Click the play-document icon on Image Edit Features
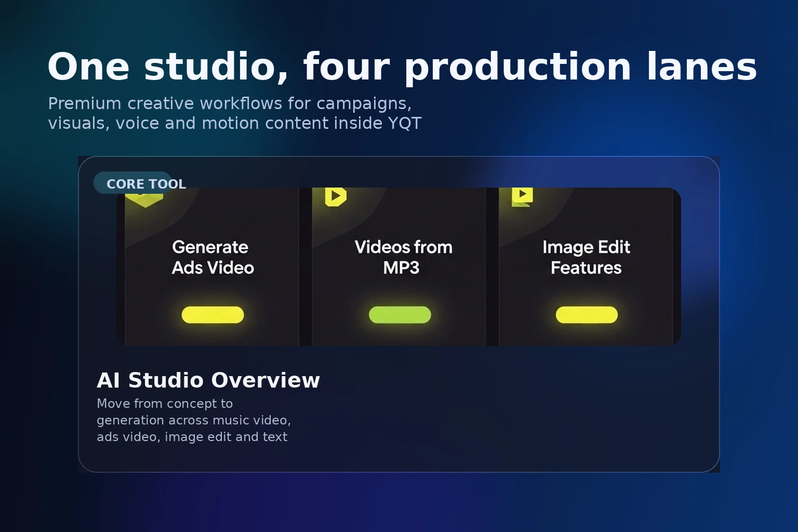798x532 pixels. 522,196
